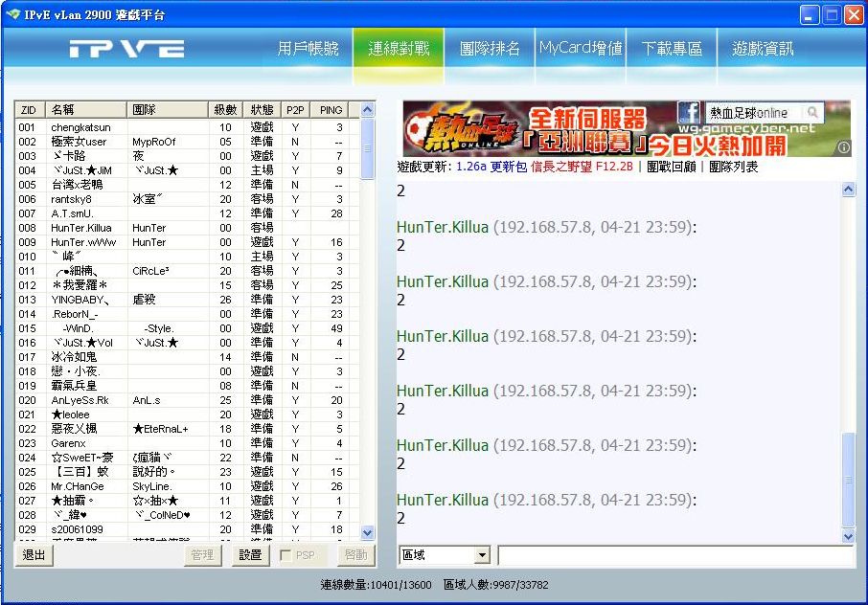
Task: Click the chat message input field
Action: click(676, 555)
